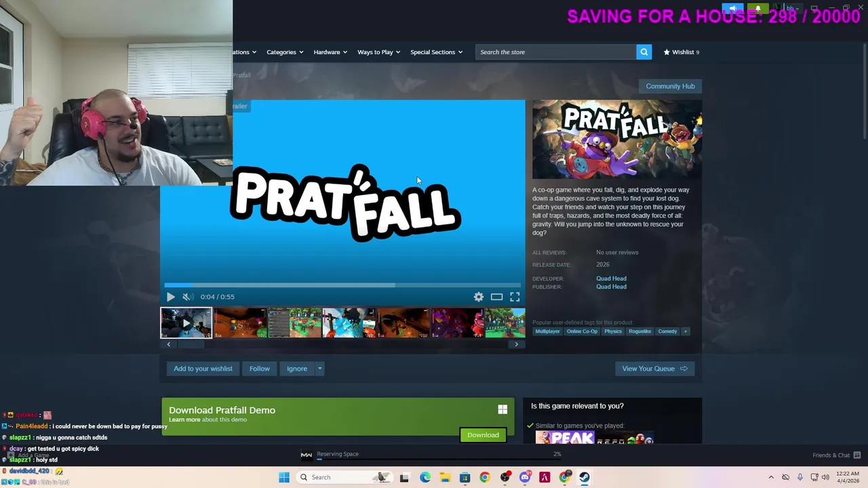
Task: Open the clock showing 12:22 AM
Action: [848, 477]
